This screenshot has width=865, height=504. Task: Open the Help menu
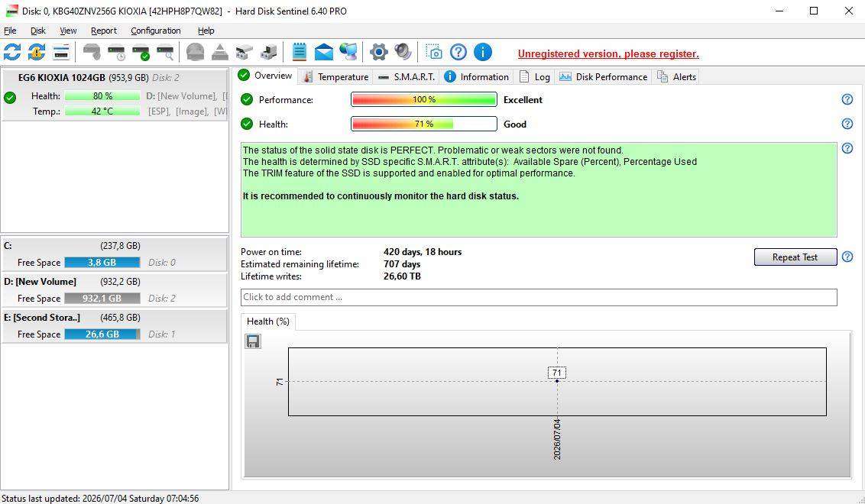206,31
